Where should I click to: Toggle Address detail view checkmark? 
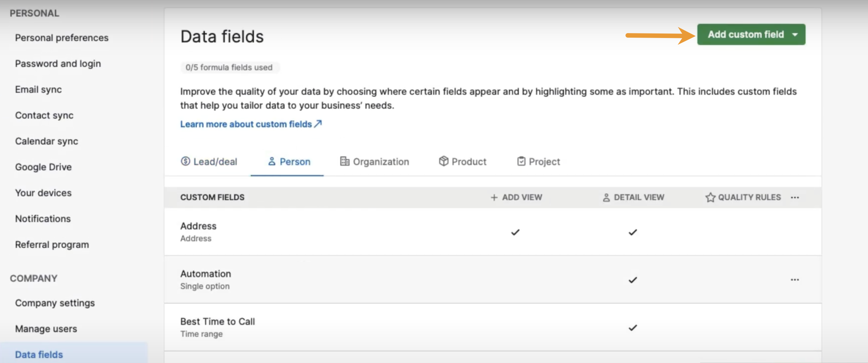coord(632,232)
